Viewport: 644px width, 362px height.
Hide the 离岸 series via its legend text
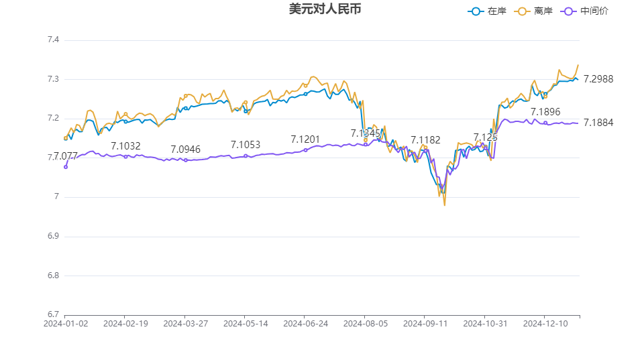543,11
